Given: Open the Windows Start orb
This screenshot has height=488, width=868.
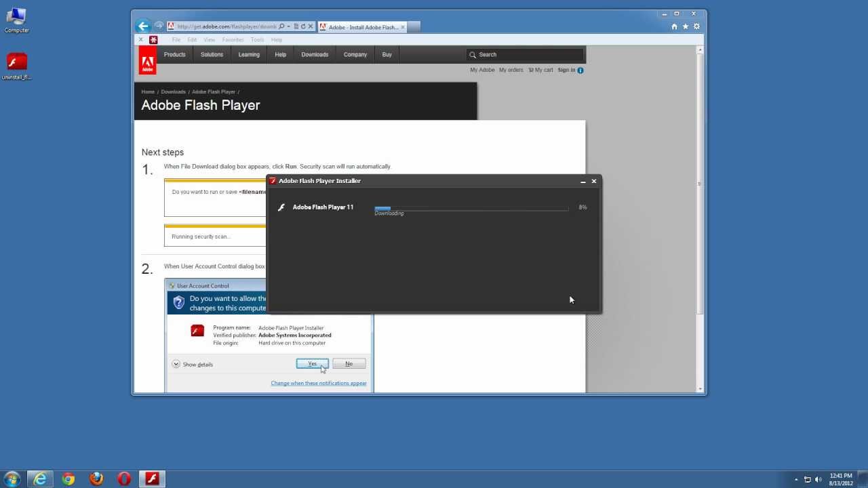Looking at the screenshot, I should point(12,479).
